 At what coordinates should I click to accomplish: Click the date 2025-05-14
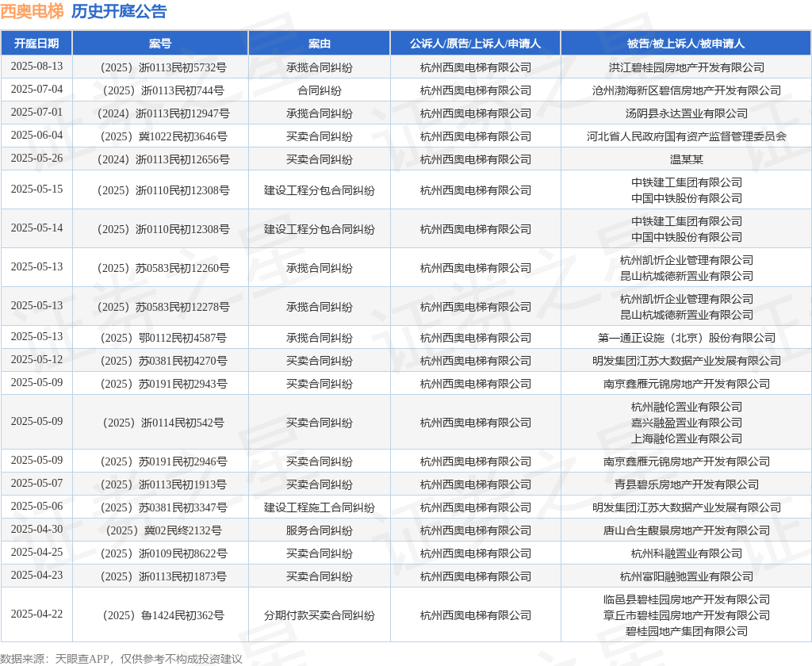[36, 228]
